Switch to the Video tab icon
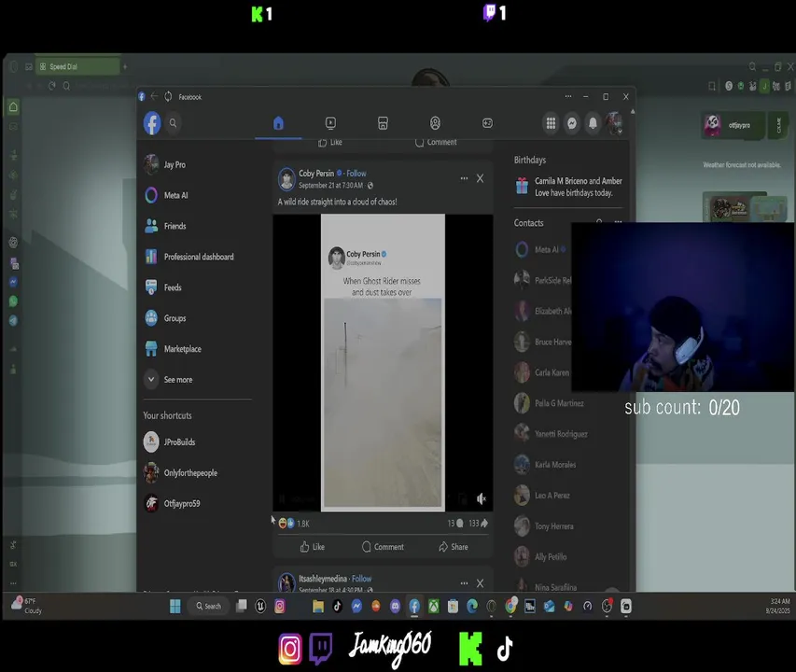 tap(330, 123)
